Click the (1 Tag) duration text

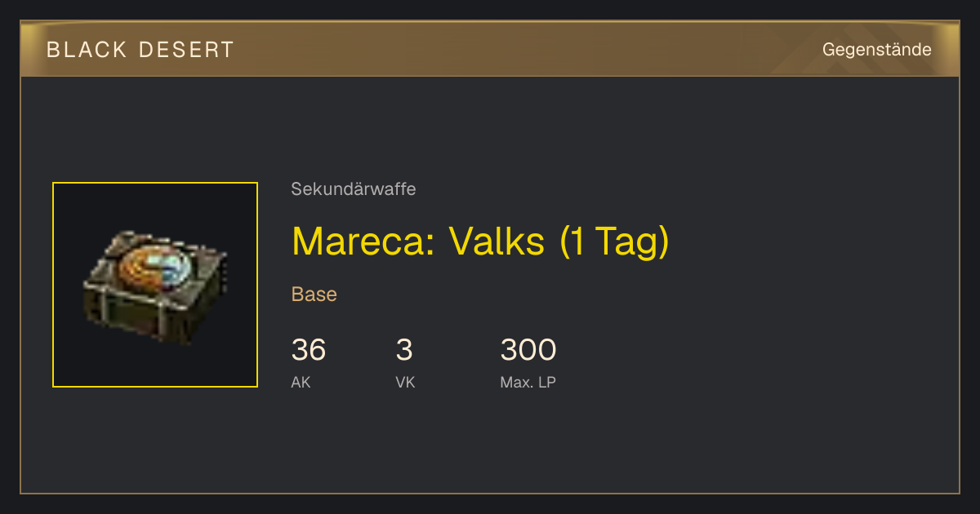point(615,241)
